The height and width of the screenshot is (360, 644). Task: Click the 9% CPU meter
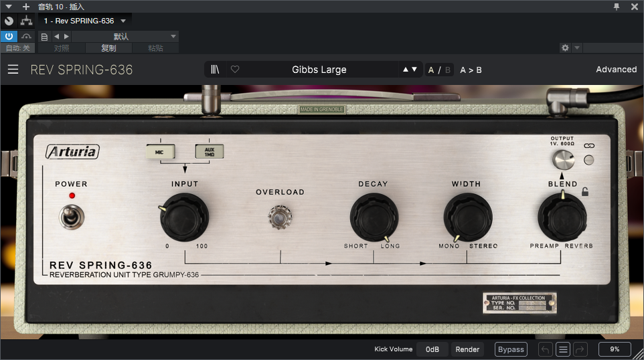coord(615,349)
